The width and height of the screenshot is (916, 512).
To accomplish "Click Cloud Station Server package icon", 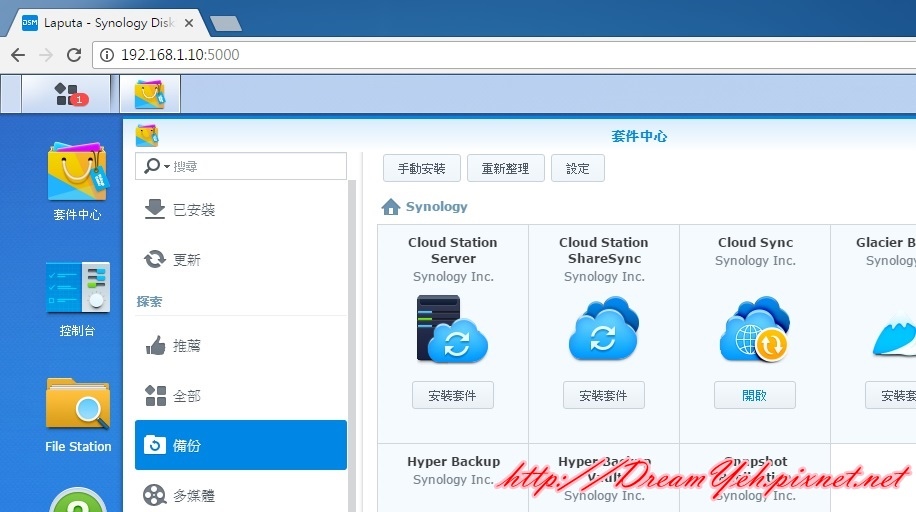I will [x=453, y=329].
